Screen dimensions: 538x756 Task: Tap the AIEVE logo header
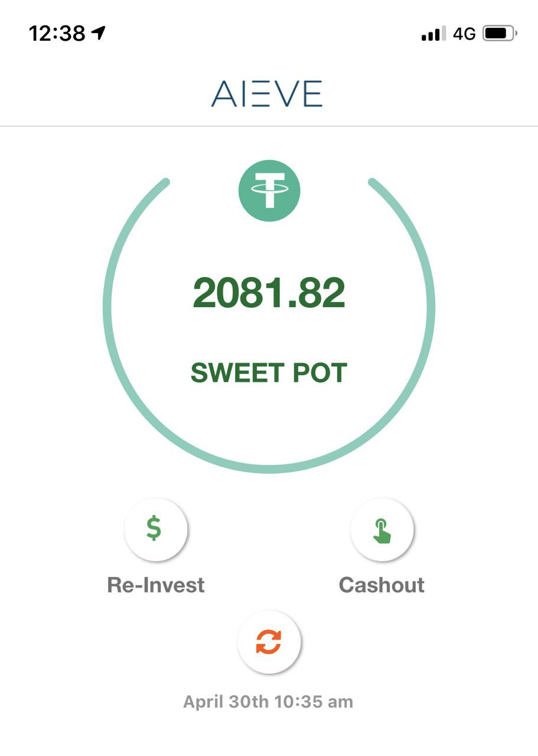click(x=267, y=93)
